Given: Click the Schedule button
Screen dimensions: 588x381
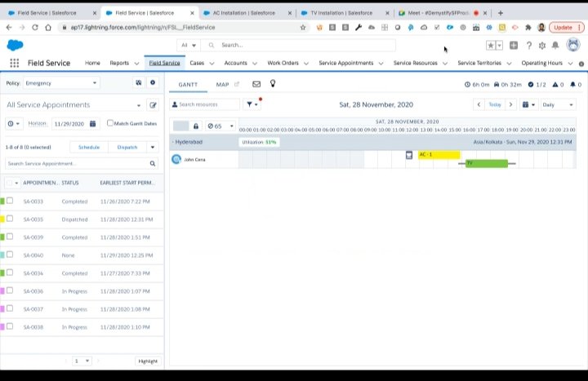Looking at the screenshot, I should (x=89, y=147).
